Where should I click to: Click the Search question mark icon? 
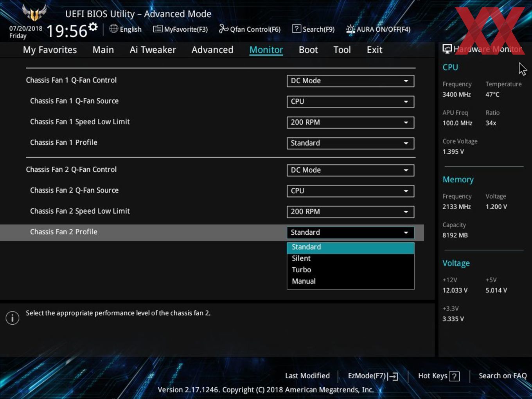pos(297,29)
